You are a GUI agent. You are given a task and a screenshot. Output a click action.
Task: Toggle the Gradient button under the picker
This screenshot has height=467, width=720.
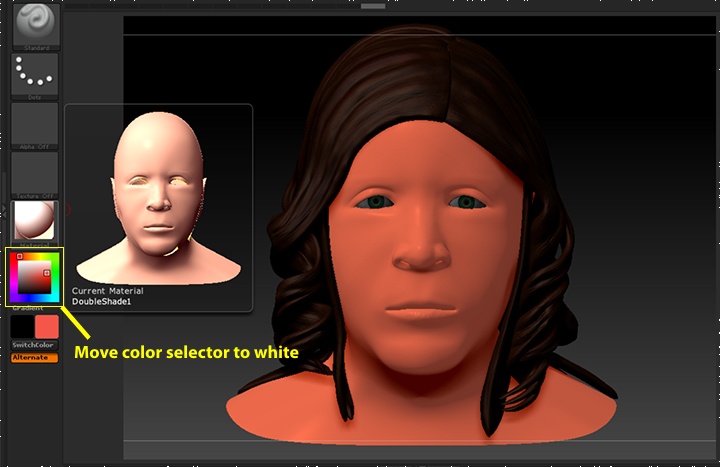28,308
